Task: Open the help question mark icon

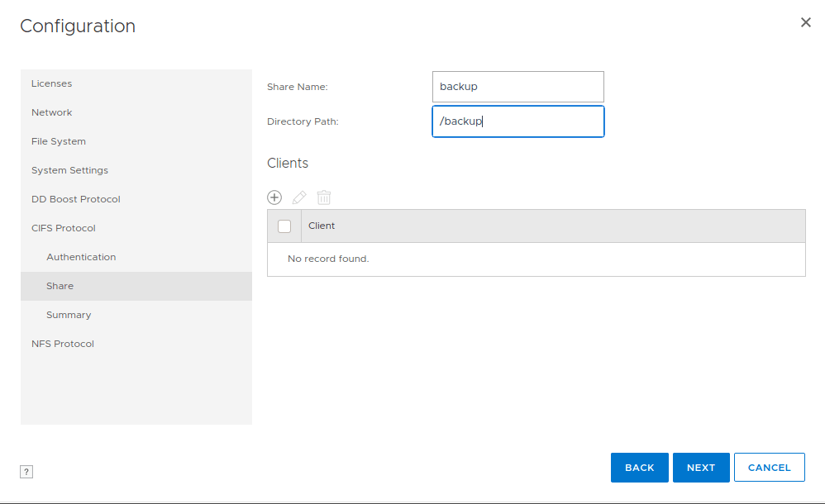Action: pyautogui.click(x=26, y=472)
